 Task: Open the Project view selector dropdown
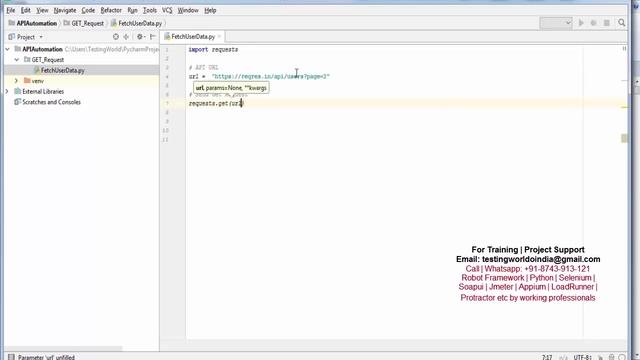[x=26, y=37]
